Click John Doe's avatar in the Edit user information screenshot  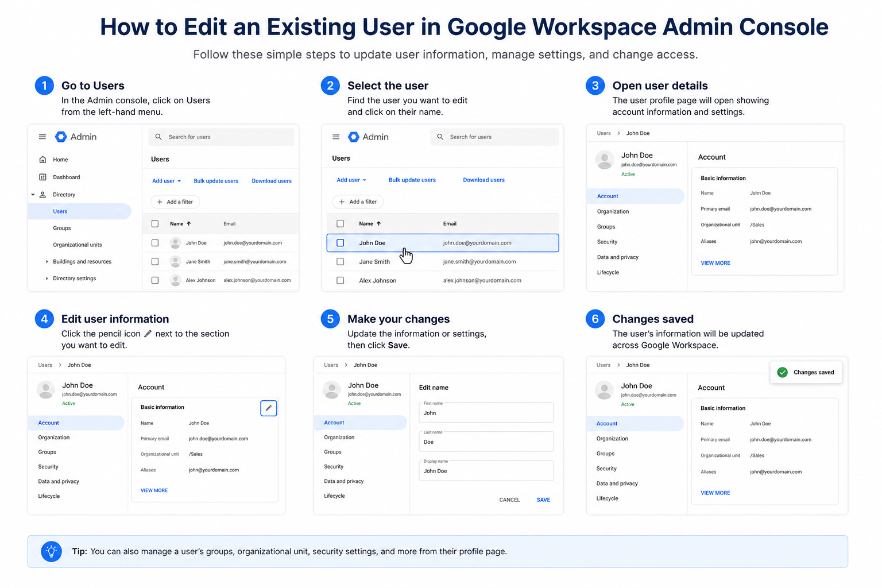click(46, 390)
